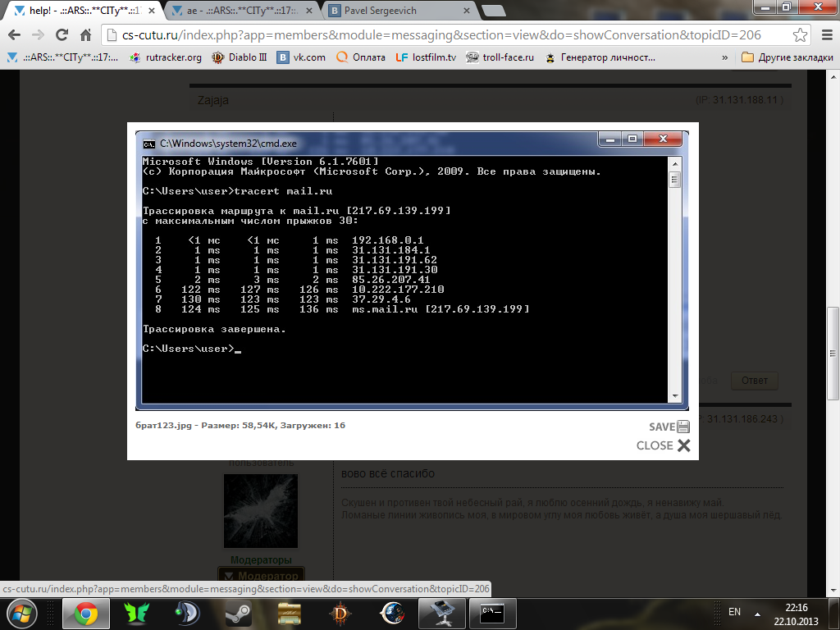Click the Модераторы group label
840x630 pixels.
(x=261, y=559)
